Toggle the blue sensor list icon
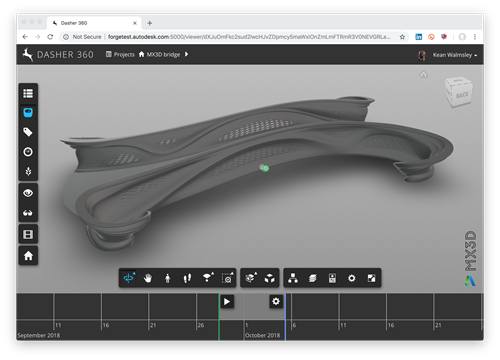This screenshot has width=500, height=360. 28,113
